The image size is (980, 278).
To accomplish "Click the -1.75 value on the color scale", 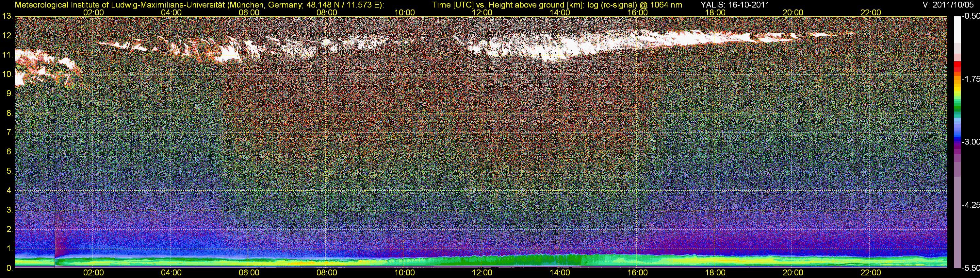I will (971, 79).
